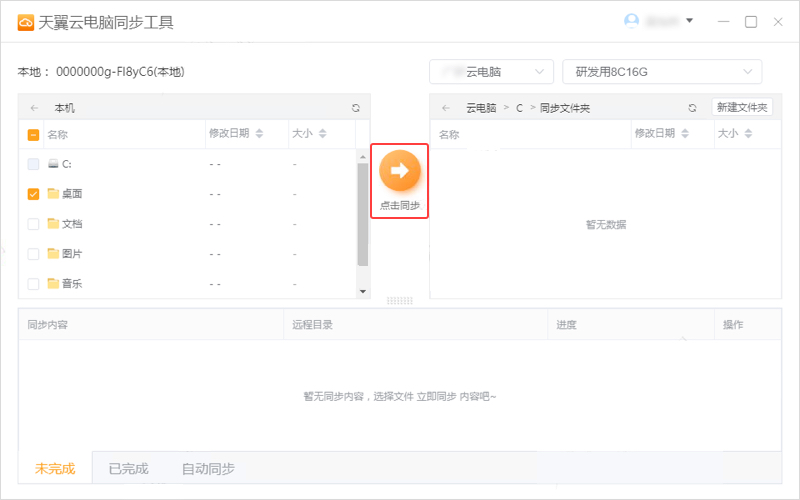This screenshot has width=800, height=500.
Task: Open the 云电脑 dropdown selector
Action: click(491, 72)
